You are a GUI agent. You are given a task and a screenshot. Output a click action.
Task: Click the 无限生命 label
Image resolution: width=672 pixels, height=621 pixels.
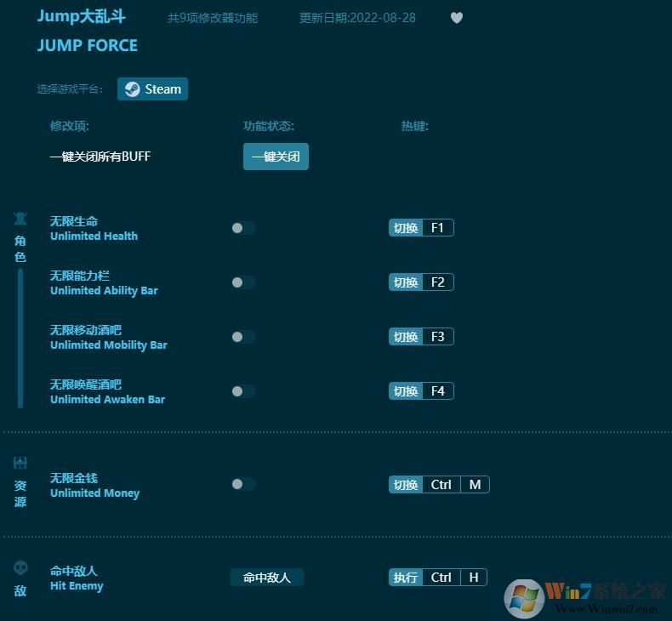click(x=74, y=221)
